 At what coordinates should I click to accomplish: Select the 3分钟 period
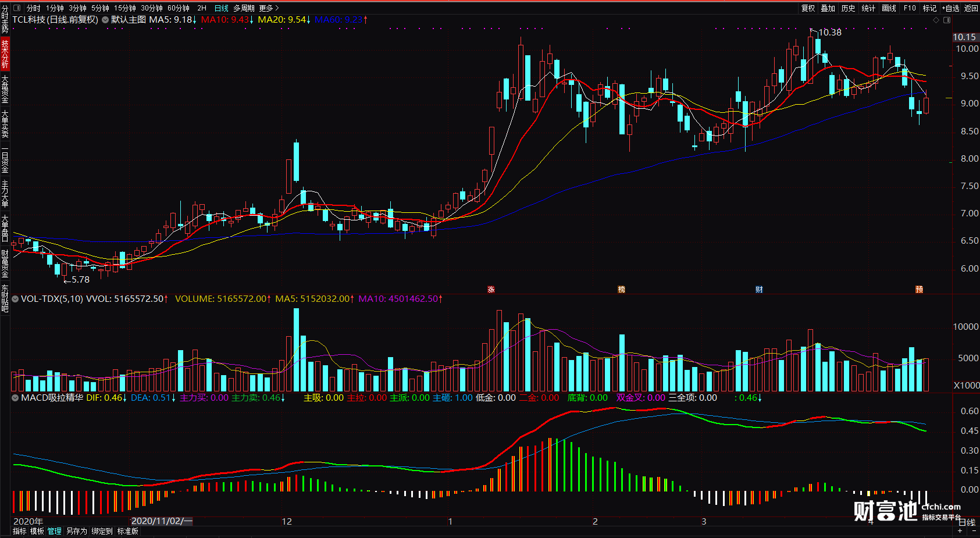pos(77,8)
